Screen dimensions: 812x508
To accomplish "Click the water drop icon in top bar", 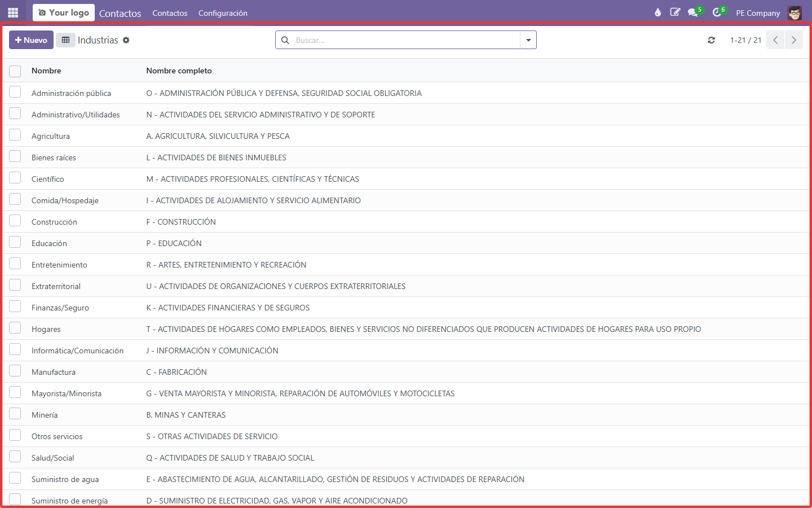I will pos(657,12).
